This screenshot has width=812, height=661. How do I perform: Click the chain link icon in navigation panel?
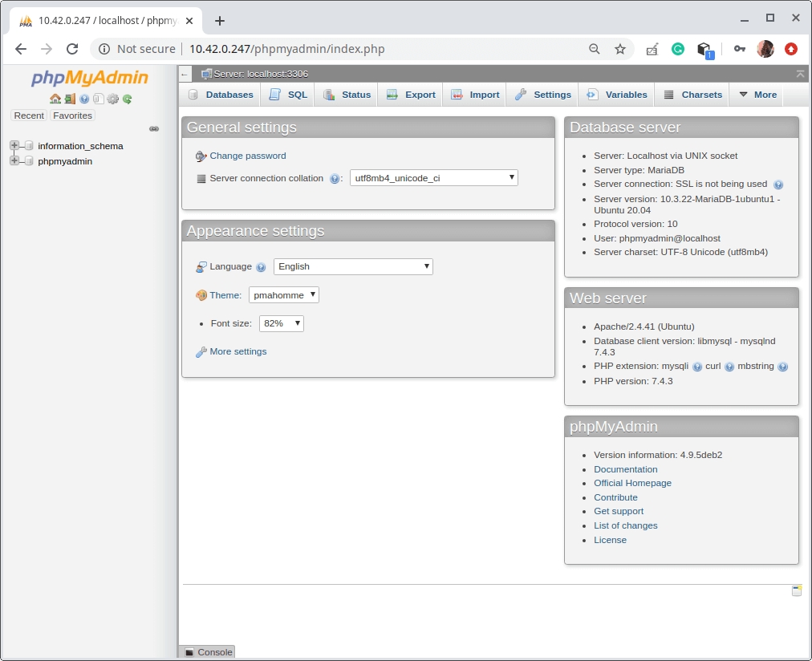click(x=154, y=128)
